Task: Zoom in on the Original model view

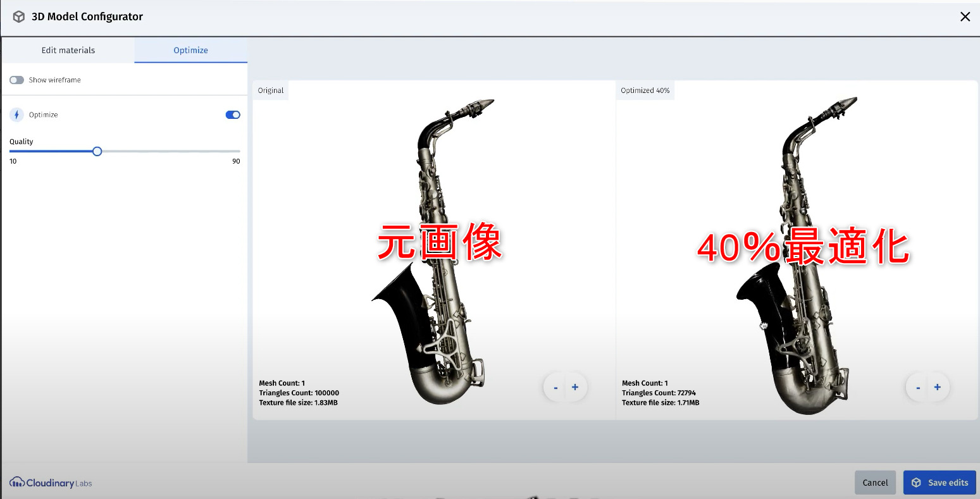Action: [x=574, y=387]
